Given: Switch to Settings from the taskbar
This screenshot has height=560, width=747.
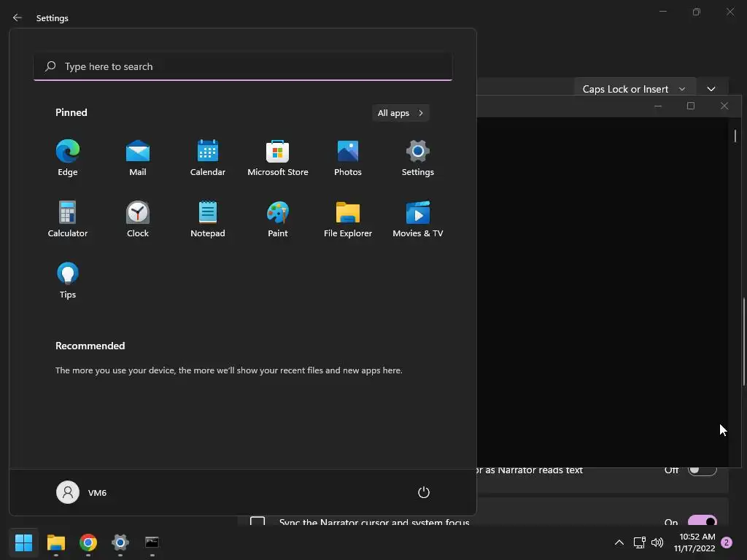Looking at the screenshot, I should pyautogui.click(x=120, y=542).
